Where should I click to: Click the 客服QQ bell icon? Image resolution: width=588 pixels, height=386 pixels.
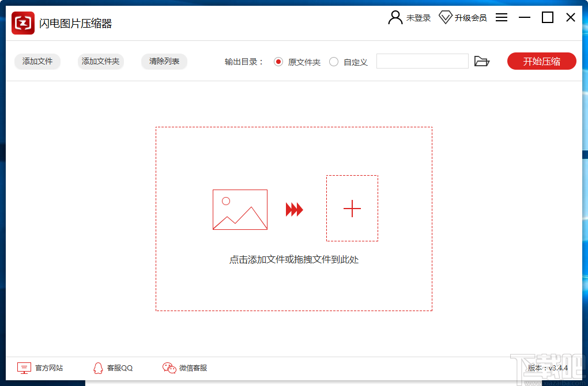(x=98, y=368)
